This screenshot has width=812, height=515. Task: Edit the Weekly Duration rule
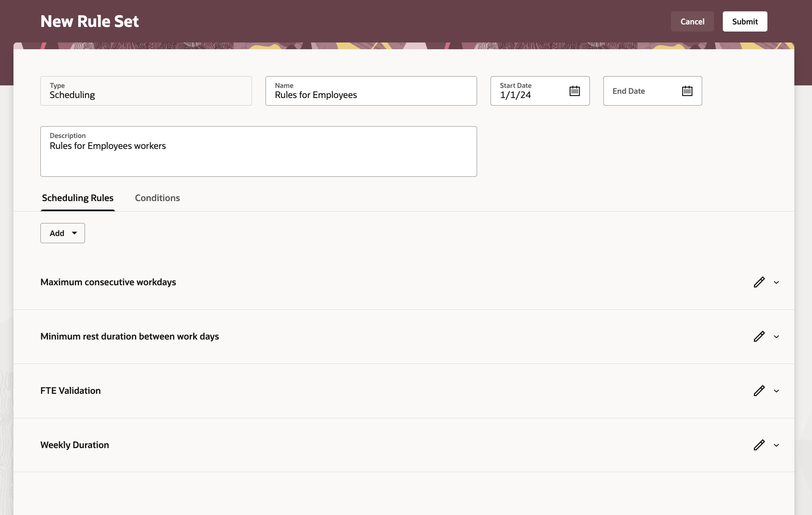click(759, 445)
